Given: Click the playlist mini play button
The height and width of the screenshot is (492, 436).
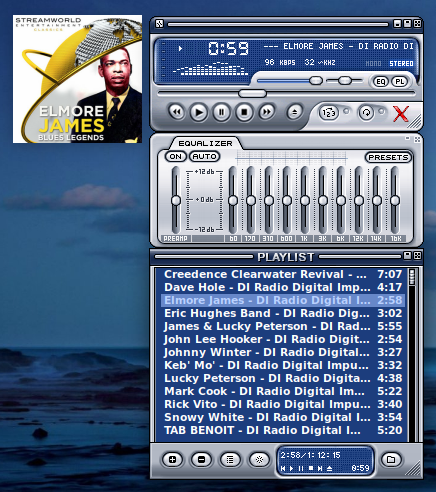Looking at the screenshot, I should (292, 468).
